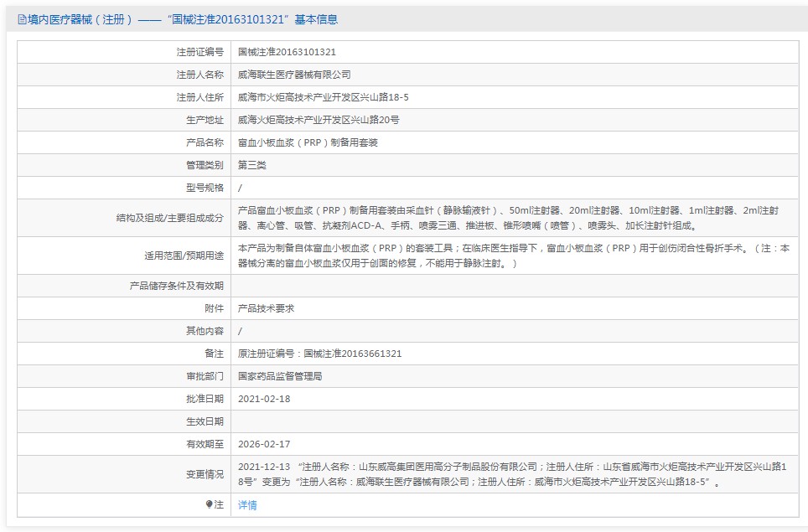Select address 威海市火炬高技术产业开发区兴山路18-5

tap(323, 97)
